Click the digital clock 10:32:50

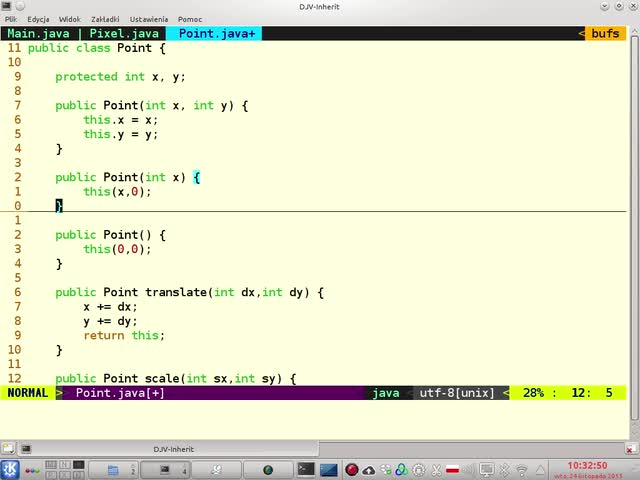587,466
